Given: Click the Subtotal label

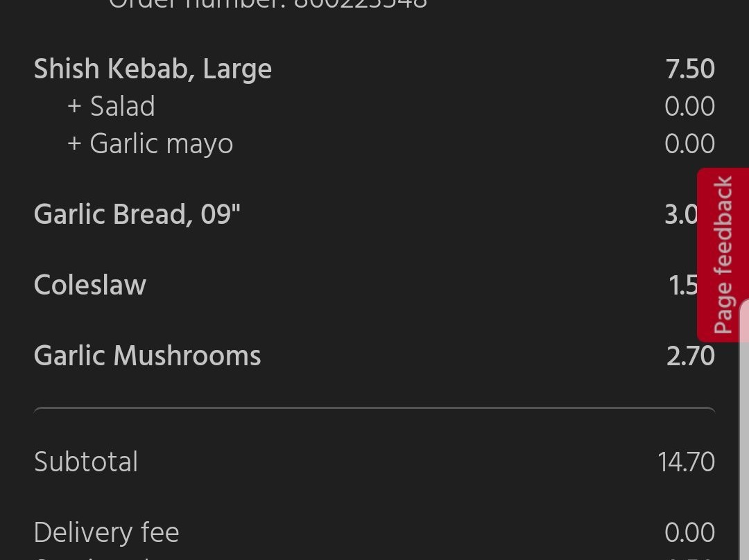Looking at the screenshot, I should coord(86,462).
